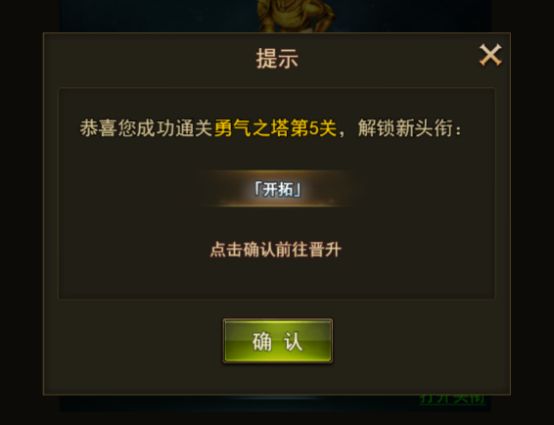Tap the yellow 勇气之塔第5关 text
Viewport: 554px width, 425px height.
click(275, 128)
